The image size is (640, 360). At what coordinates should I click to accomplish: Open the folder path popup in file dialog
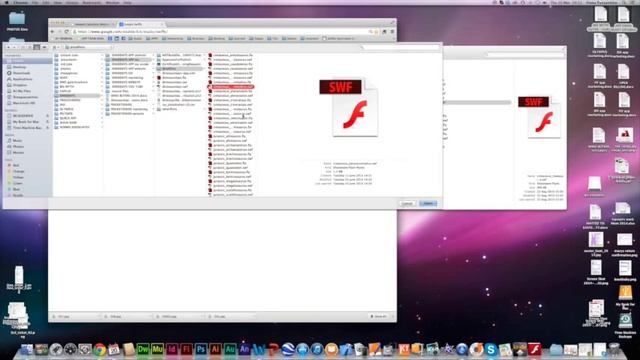coord(88,47)
